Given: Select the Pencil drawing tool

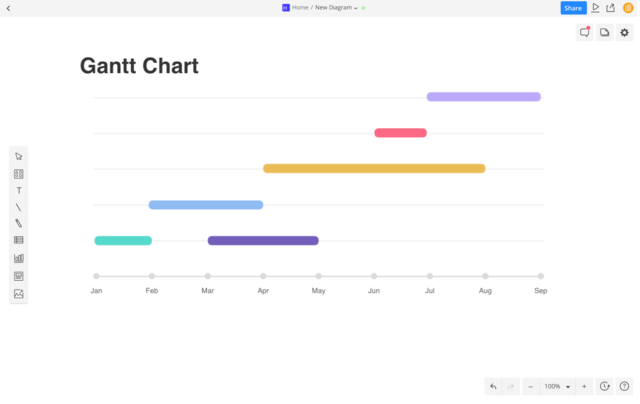Looking at the screenshot, I should 19,223.
